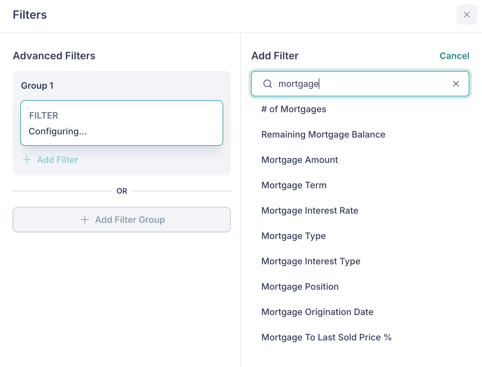Select Mortgage Term from results
Image resolution: width=482 pixels, height=367 pixels.
pos(294,185)
